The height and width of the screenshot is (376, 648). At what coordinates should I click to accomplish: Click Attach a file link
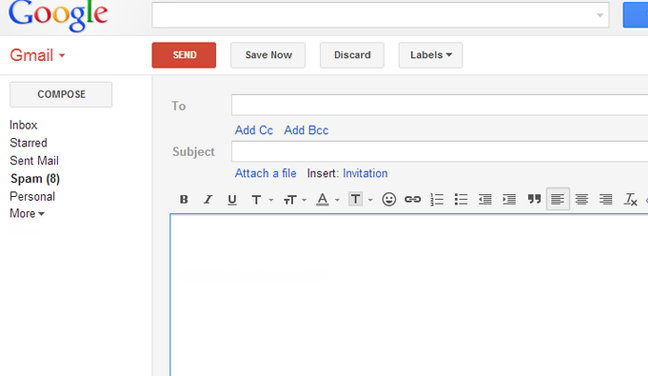point(265,173)
